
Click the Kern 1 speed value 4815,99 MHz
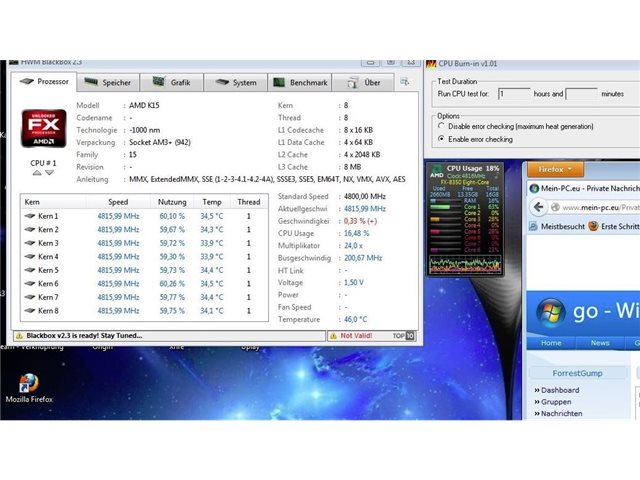point(118,216)
